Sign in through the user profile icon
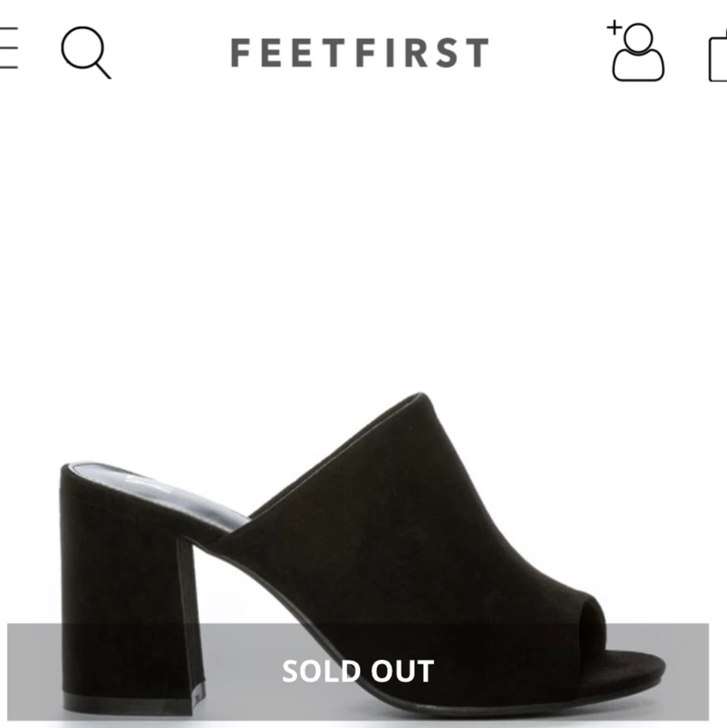 (637, 52)
